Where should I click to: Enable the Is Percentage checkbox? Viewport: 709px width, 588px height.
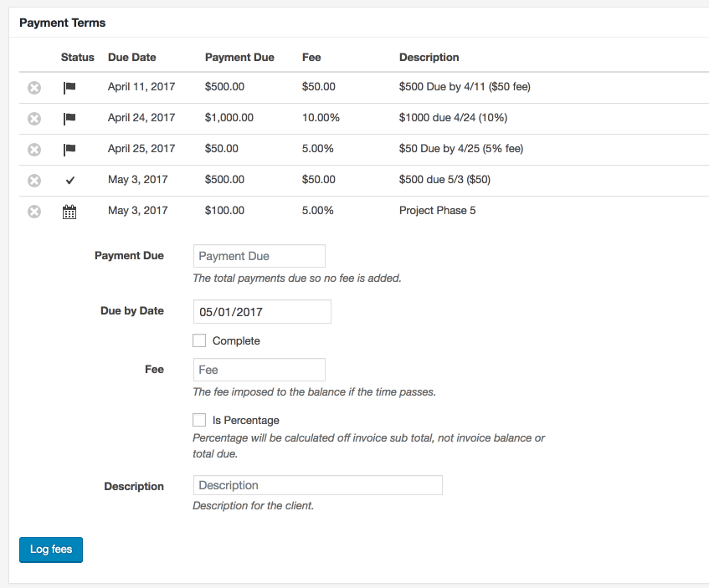199,420
